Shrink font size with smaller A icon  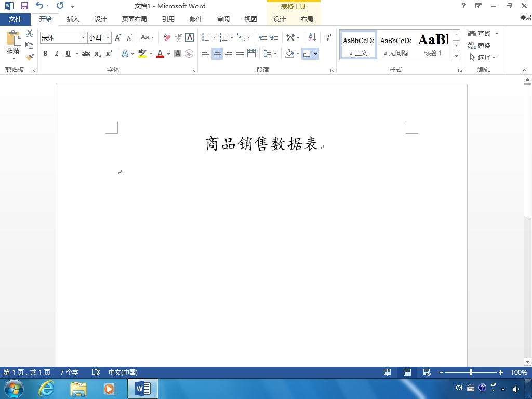click(x=129, y=37)
